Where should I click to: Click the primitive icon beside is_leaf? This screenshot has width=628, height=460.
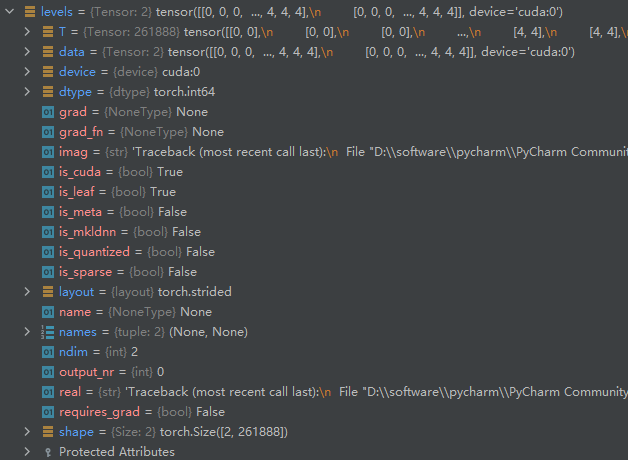tap(48, 192)
